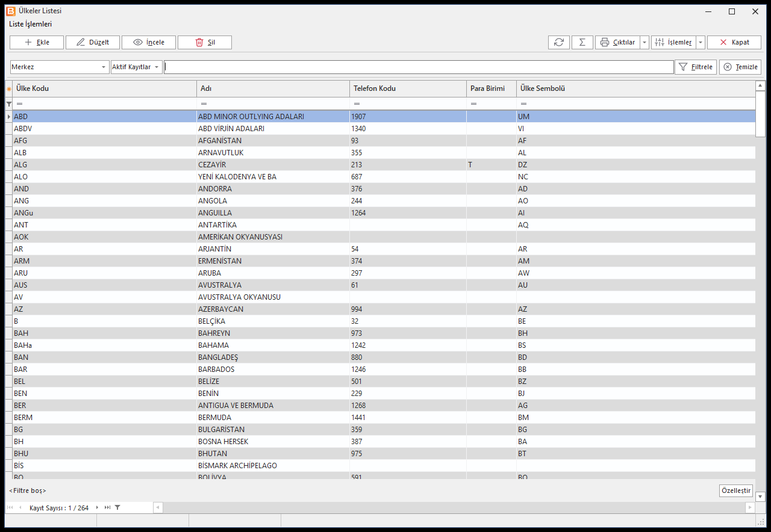Open the Liste İşlemleri menu
Screen dimensions: 771x532
click(x=30, y=24)
